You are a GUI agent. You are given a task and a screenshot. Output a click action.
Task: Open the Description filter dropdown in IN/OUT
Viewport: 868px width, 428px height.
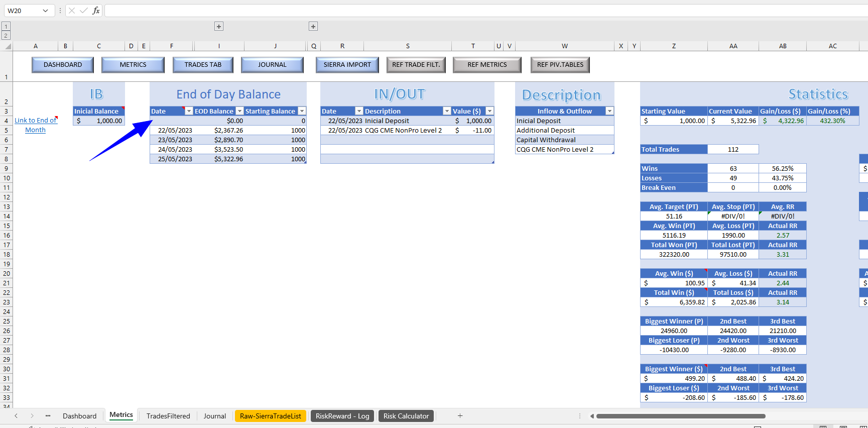click(x=447, y=111)
